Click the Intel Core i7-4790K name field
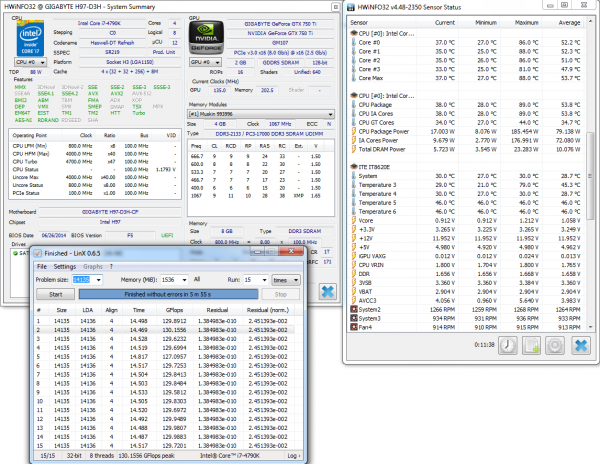 [99, 23]
